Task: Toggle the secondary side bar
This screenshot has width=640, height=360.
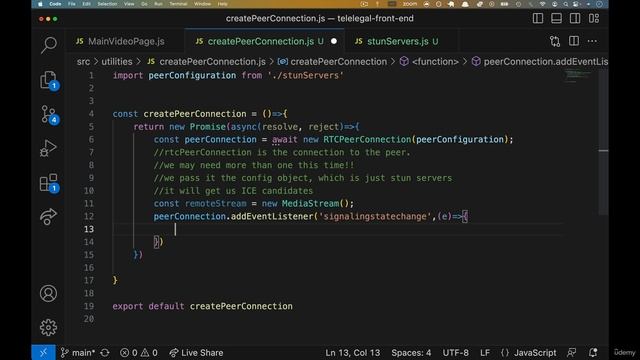Action: [575, 18]
